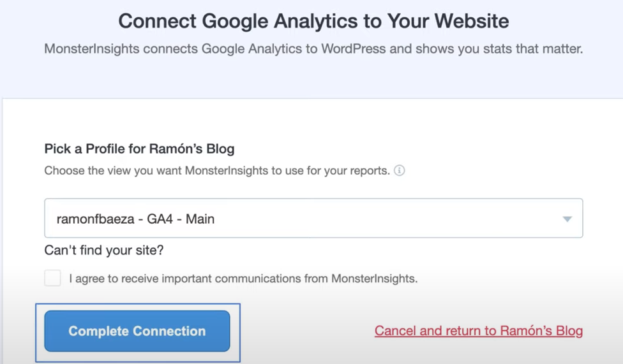Image resolution: width=623 pixels, height=364 pixels.
Task: Click the 'Can't find your site?' text
Action: click(103, 251)
